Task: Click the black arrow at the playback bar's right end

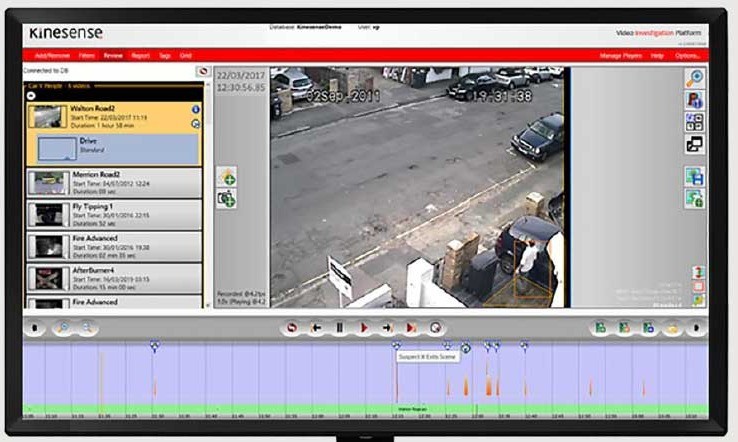Action: tap(697, 328)
